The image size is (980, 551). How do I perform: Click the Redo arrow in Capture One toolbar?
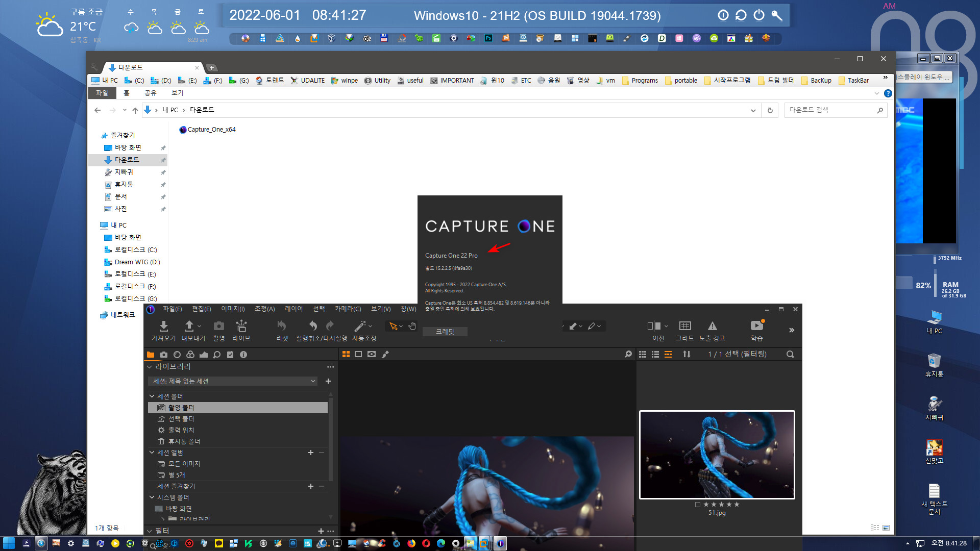pyautogui.click(x=330, y=326)
